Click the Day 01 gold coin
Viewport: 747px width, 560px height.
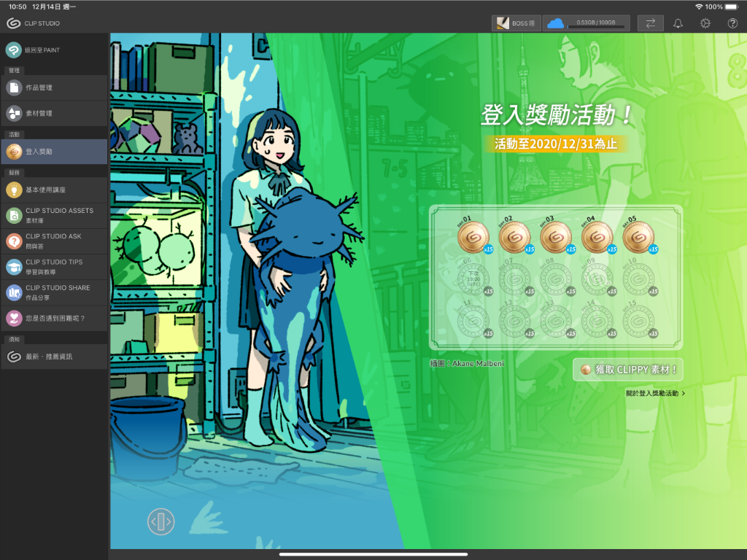[473, 237]
